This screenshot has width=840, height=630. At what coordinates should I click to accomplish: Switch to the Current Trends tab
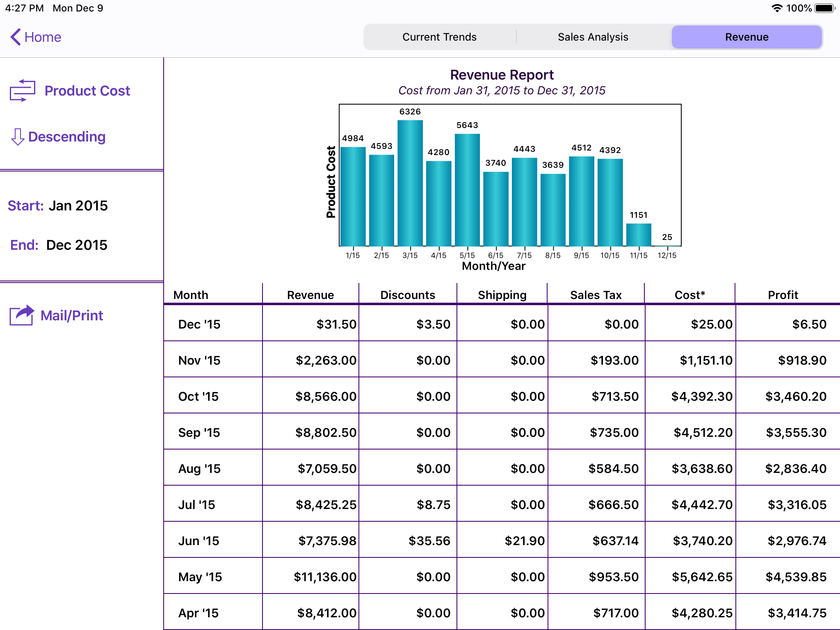click(x=439, y=37)
